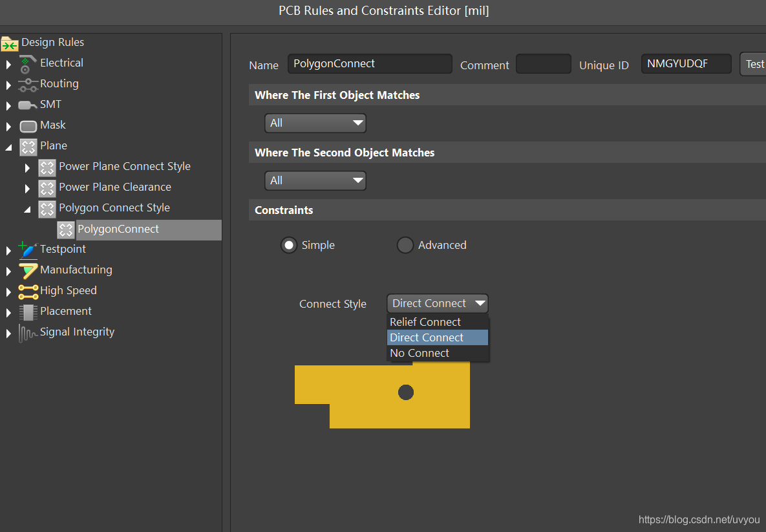Click into the Comment text field
The width and height of the screenshot is (766, 532).
[x=544, y=64]
